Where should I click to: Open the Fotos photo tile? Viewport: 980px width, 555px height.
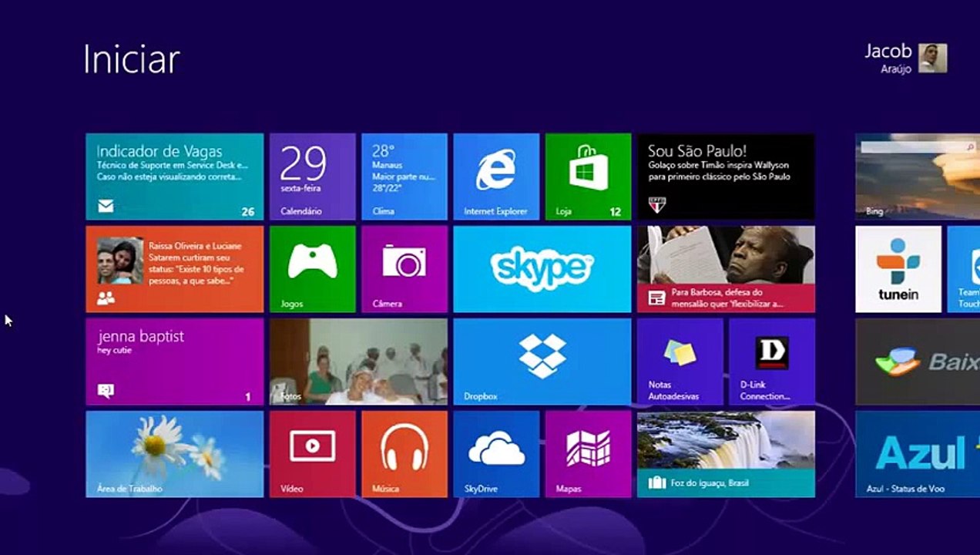358,362
